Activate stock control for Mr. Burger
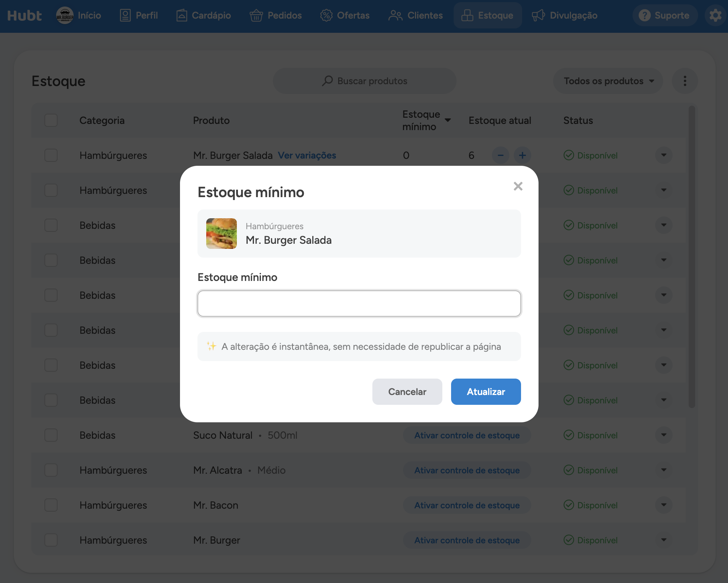Screen dimensions: 728x583 pyautogui.click(x=467, y=540)
